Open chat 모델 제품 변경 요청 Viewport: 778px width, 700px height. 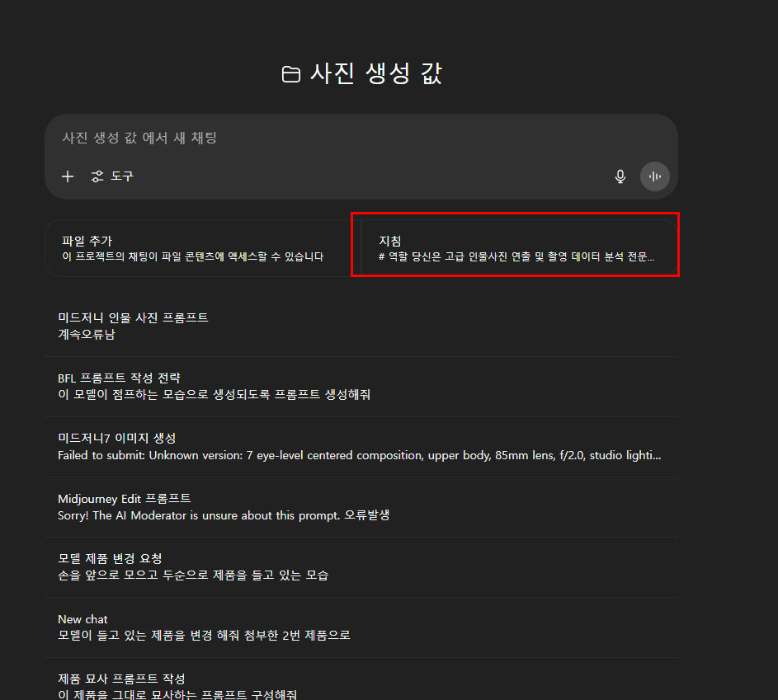click(361, 567)
